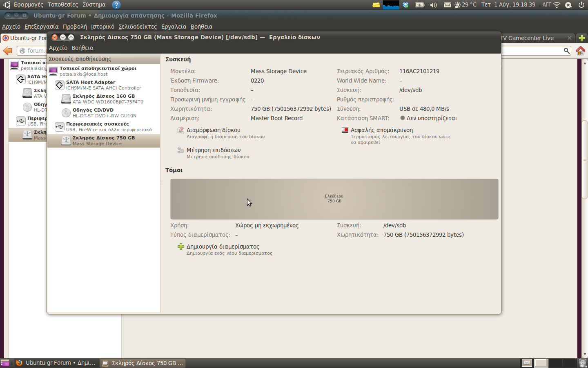This screenshot has width=588, height=368.
Task: Open the Αρχείο menu in Disk Utility
Action: 58,48
